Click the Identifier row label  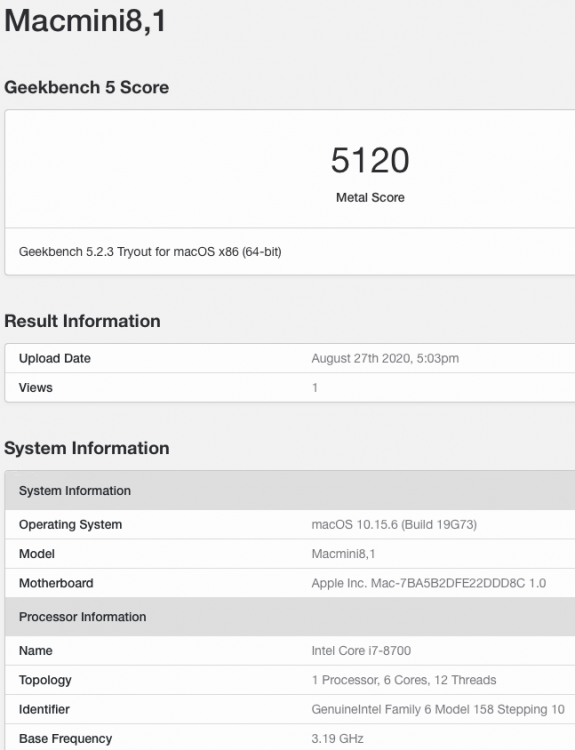(x=44, y=709)
